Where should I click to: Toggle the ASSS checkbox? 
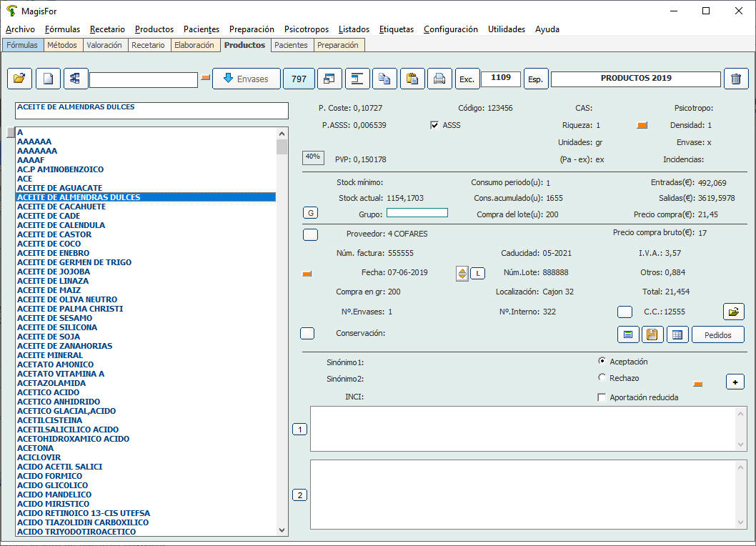pos(434,125)
